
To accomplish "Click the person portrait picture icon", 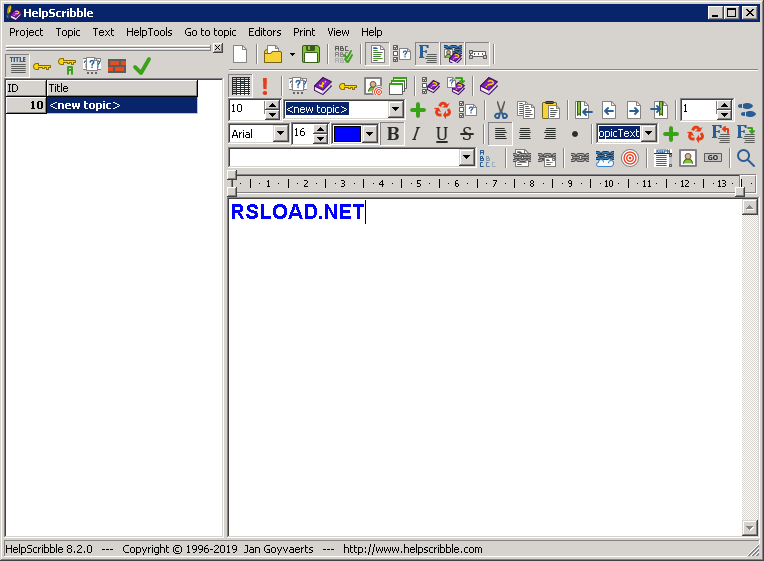I will (688, 158).
